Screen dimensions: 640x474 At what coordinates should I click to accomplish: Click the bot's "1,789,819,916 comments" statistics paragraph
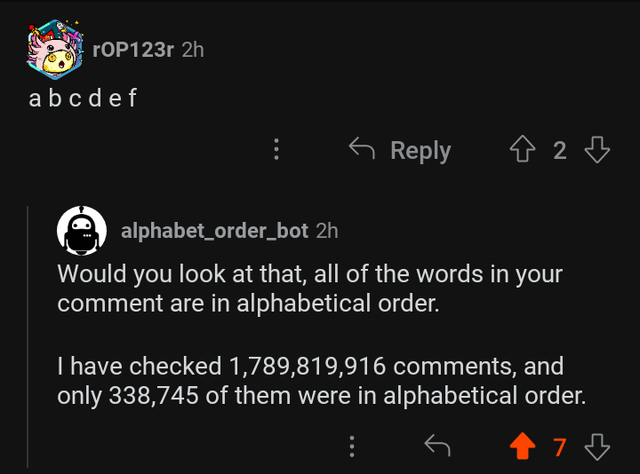coord(320,381)
